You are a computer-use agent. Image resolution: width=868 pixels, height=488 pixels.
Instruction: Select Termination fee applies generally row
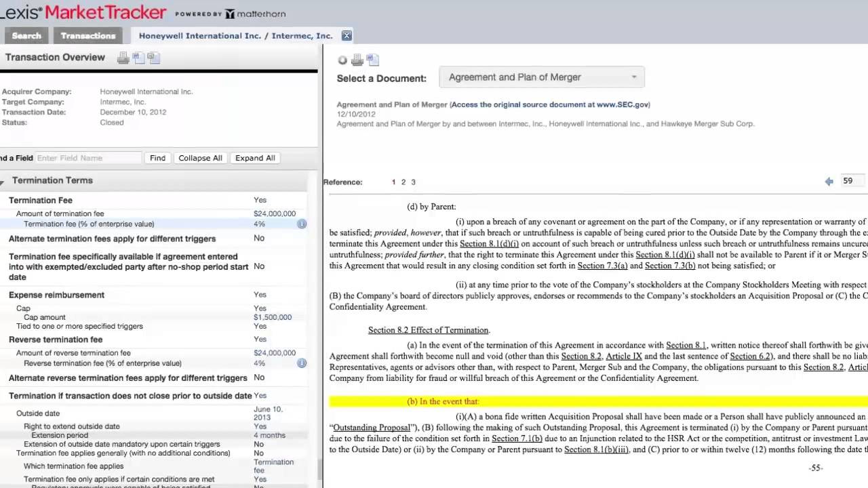154,453
